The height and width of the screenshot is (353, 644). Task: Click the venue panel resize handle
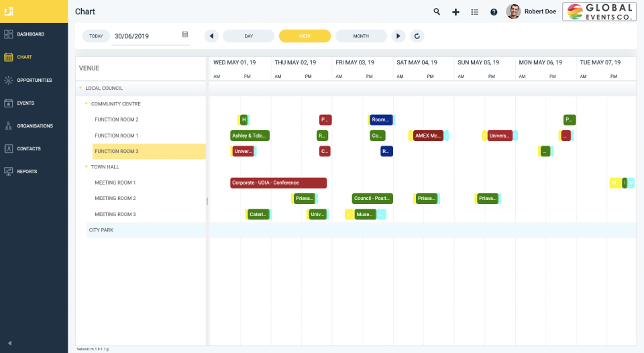point(207,201)
